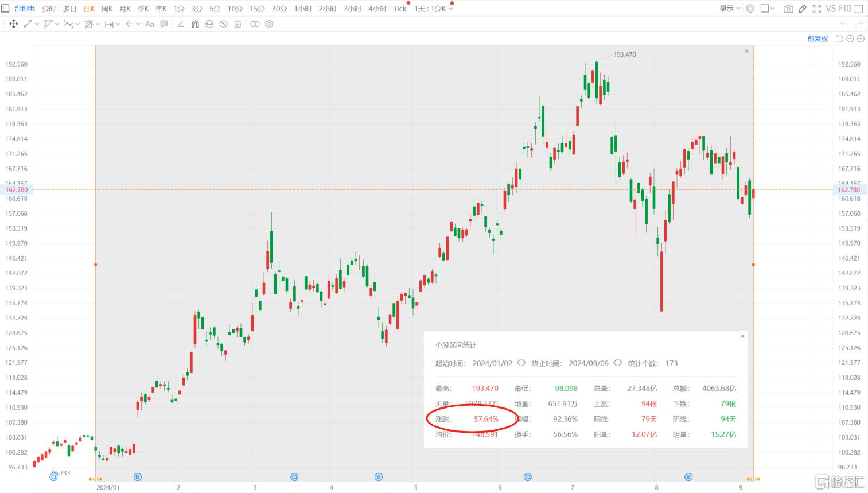Toggle the linked-shapes mode icon
The image size is (868, 493).
point(255,24)
